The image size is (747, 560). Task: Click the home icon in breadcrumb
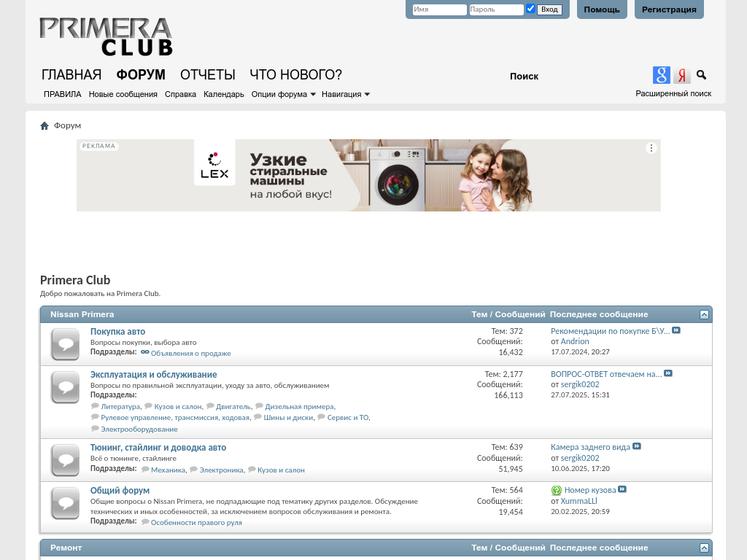pyautogui.click(x=44, y=125)
